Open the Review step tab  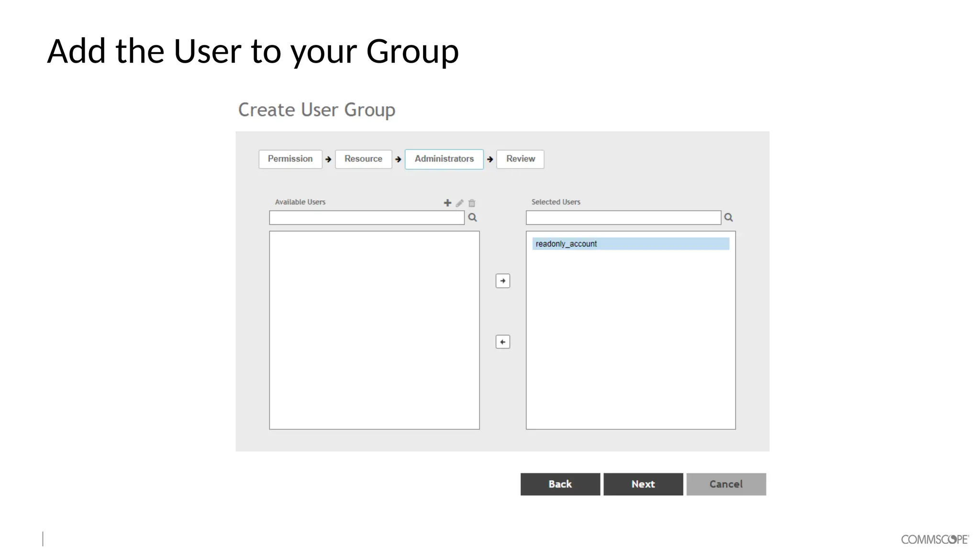point(521,159)
